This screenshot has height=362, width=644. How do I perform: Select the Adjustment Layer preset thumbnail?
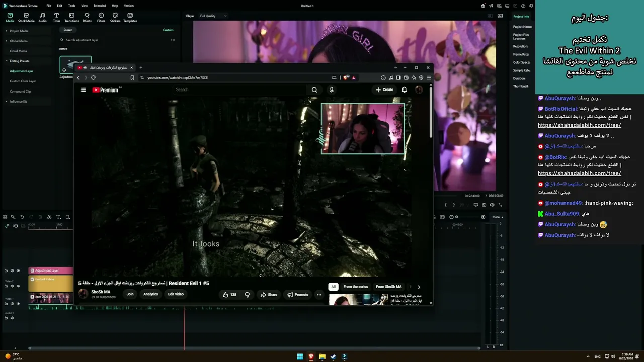click(x=75, y=65)
